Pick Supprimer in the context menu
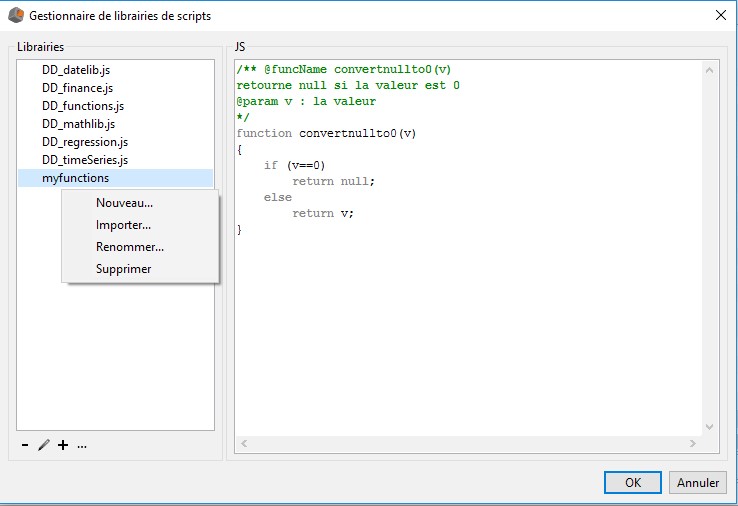 123,269
